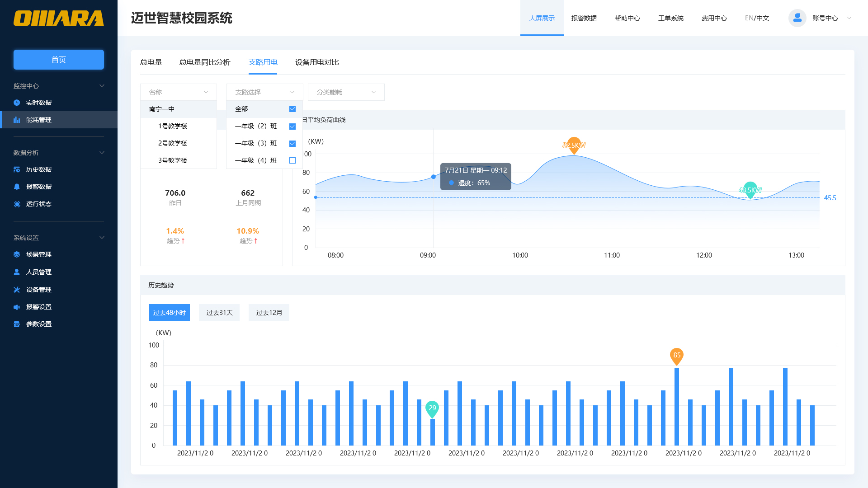Collapse the 监控中心 section
This screenshot has height=488, width=868.
(x=102, y=86)
